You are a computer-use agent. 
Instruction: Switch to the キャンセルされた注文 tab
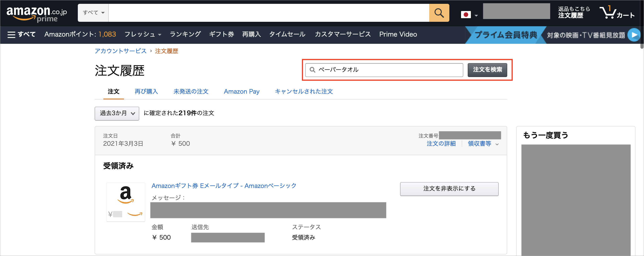[304, 92]
